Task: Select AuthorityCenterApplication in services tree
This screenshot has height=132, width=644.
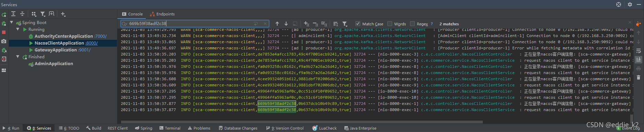Action: [x=64, y=36]
